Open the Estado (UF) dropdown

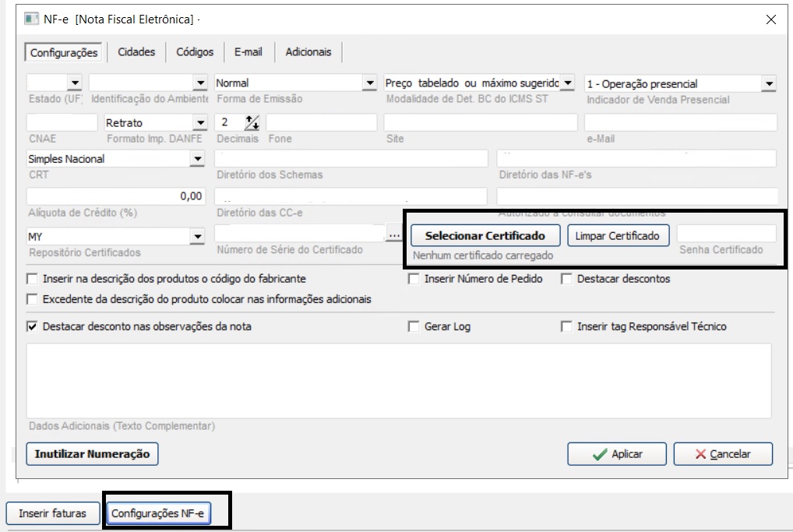coord(74,83)
